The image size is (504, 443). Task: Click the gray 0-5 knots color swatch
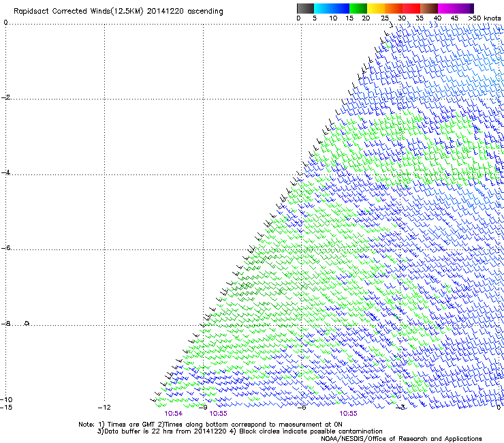(305, 8)
